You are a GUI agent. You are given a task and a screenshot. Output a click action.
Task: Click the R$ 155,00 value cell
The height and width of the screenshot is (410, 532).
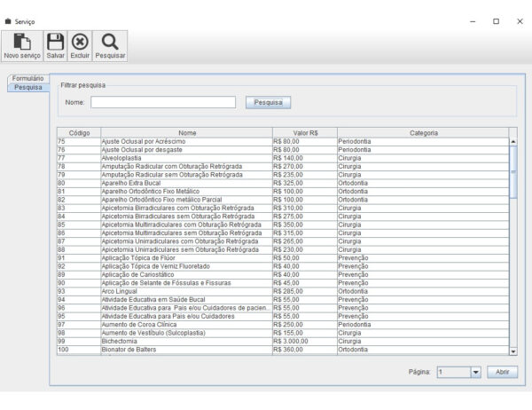pos(305,333)
